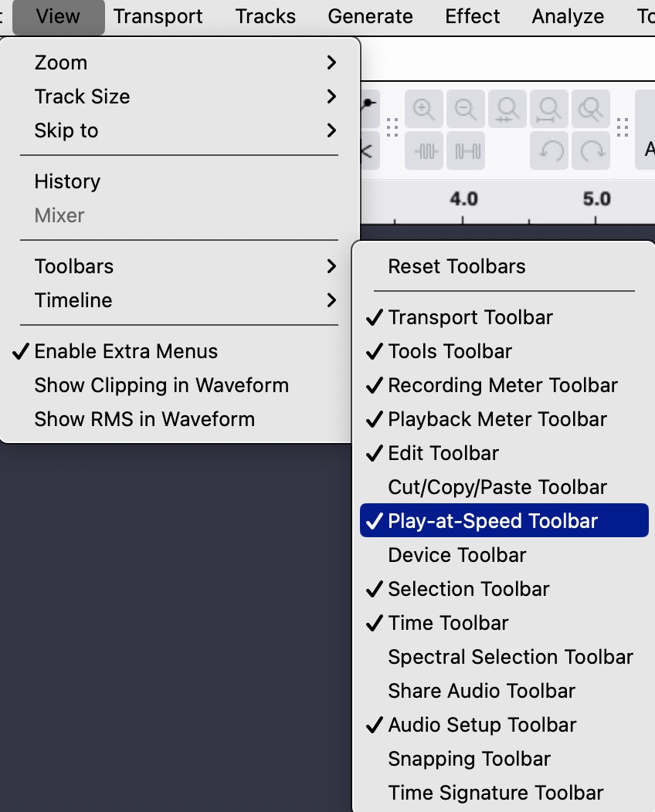
Task: Uncheck Play-at-Speed Toolbar
Action: click(493, 521)
